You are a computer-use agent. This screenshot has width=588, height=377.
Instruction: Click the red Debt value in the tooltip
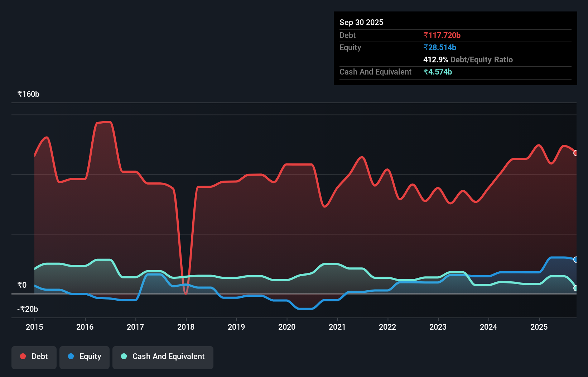(x=442, y=35)
